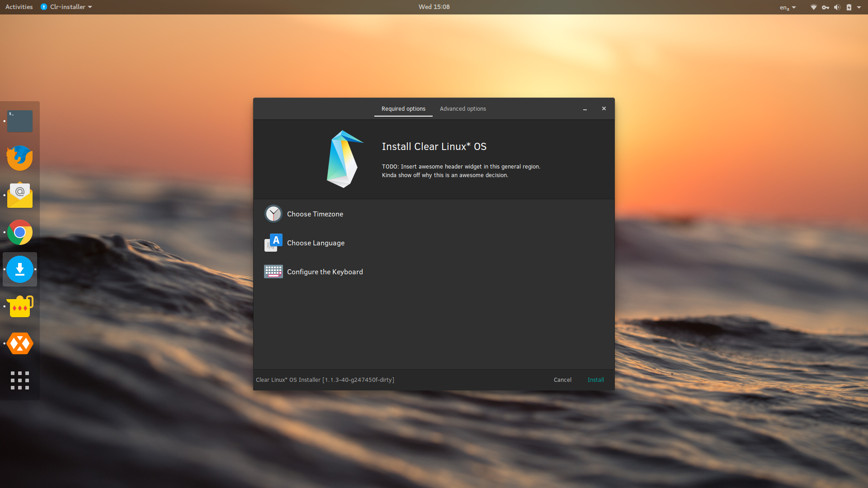The image size is (868, 488).
Task: Click the clock icon beside Choose Timezone
Action: pos(274,214)
